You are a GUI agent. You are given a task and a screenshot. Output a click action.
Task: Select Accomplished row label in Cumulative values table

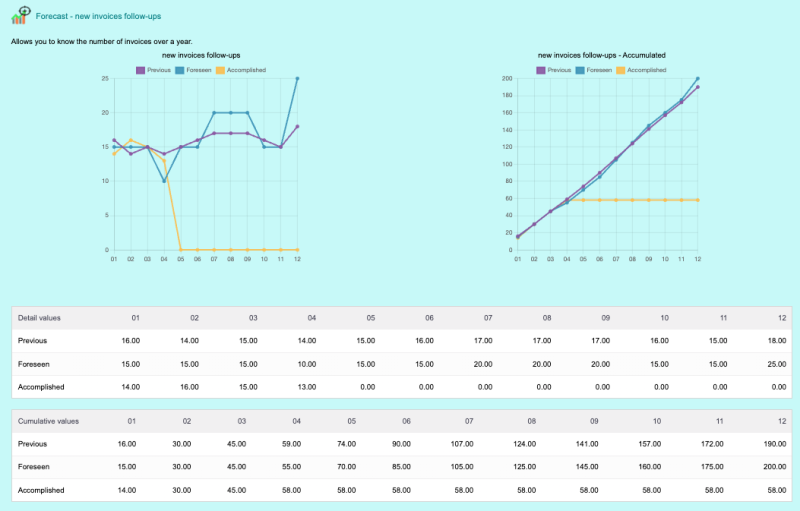tap(41, 490)
